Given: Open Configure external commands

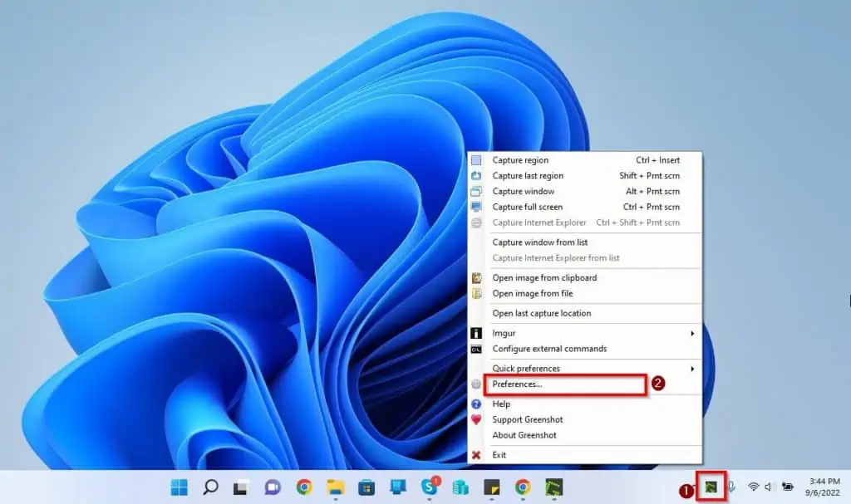Looking at the screenshot, I should [x=549, y=350].
